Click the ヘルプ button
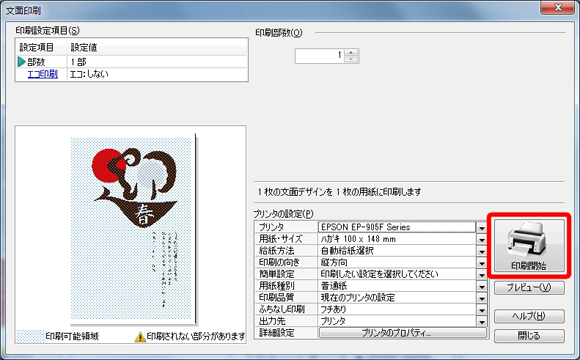 pyautogui.click(x=529, y=316)
